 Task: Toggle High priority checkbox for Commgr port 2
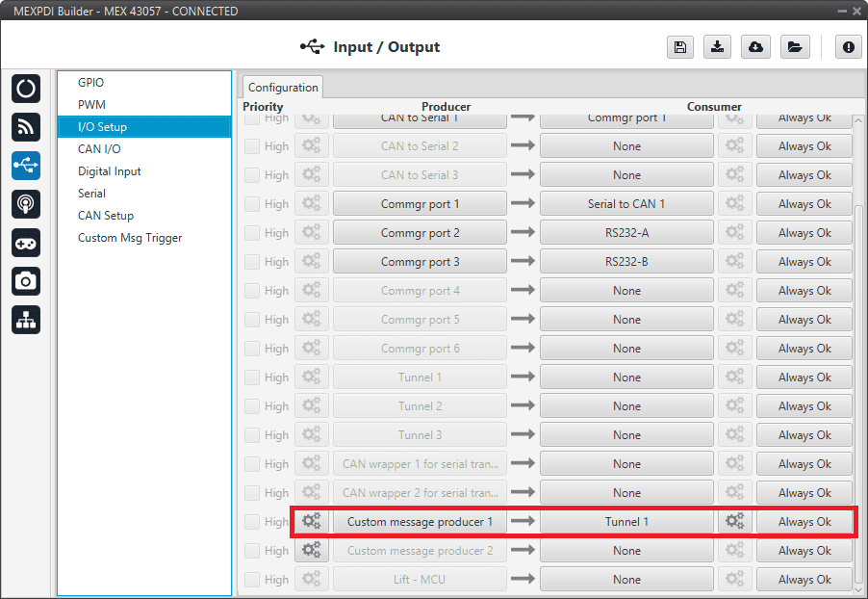click(252, 233)
